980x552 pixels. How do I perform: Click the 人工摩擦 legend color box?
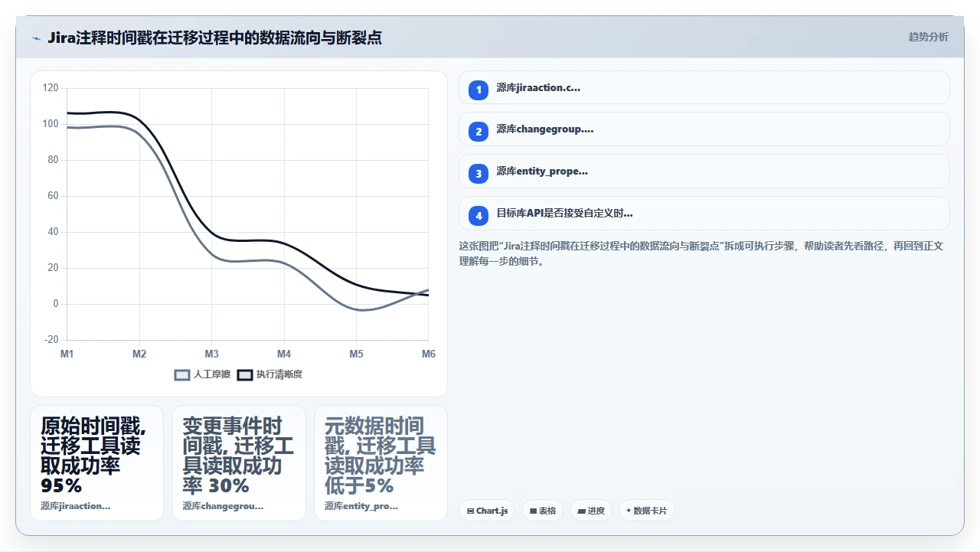click(x=182, y=374)
